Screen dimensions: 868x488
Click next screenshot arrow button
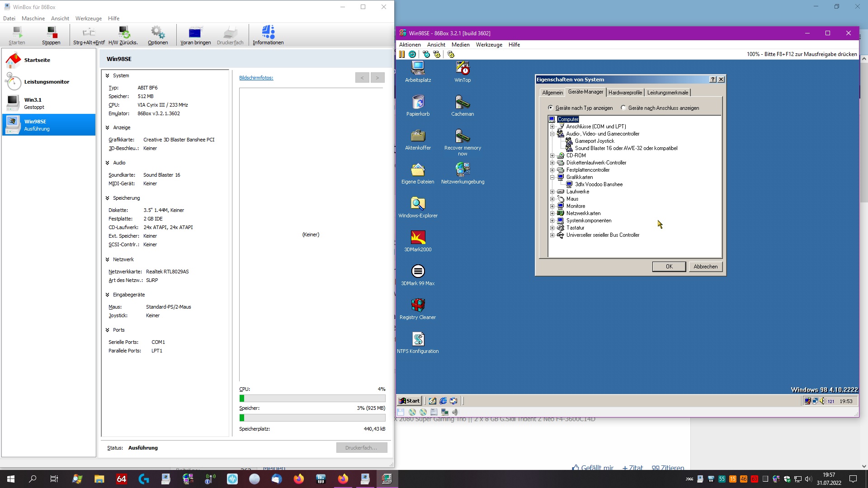pyautogui.click(x=377, y=78)
